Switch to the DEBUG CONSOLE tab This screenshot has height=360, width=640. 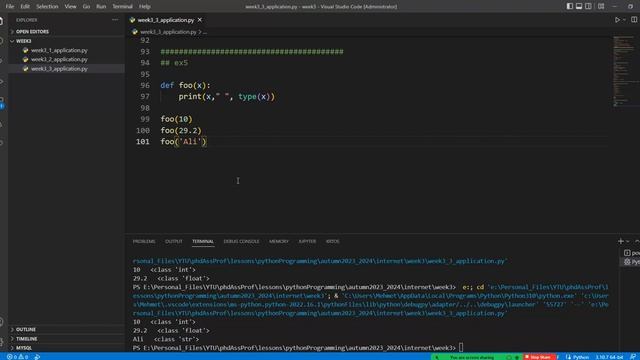point(241,241)
